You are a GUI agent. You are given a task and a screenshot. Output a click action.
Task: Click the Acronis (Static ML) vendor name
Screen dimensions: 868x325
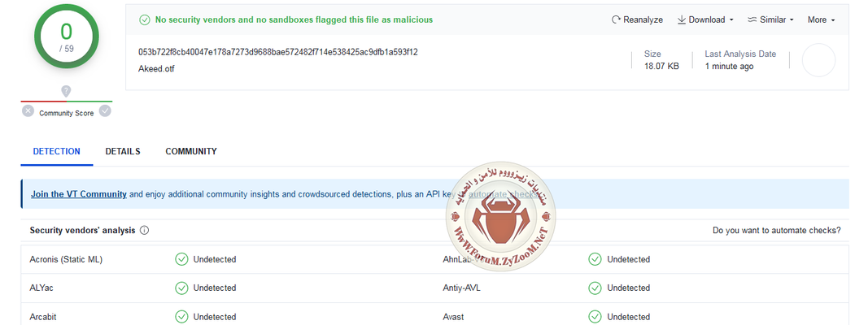click(x=66, y=259)
